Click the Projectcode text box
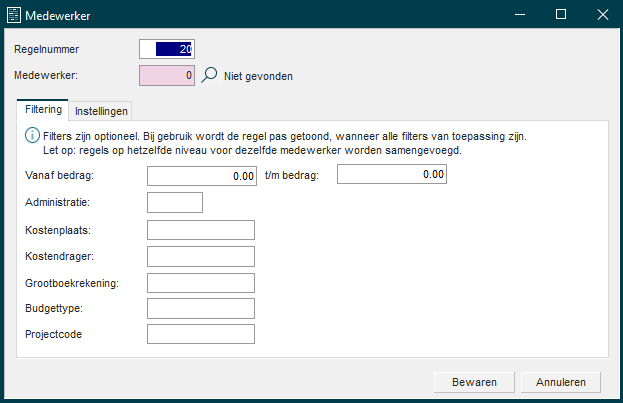 (201, 334)
